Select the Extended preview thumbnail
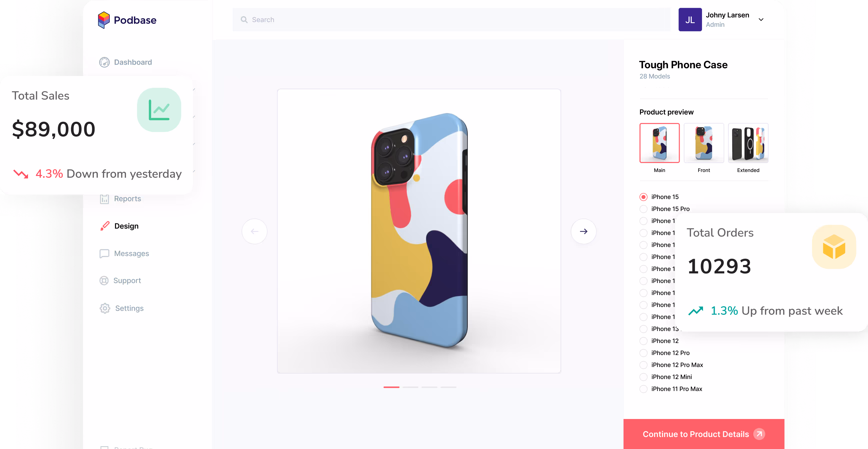The height and width of the screenshot is (449, 868). [x=748, y=143]
